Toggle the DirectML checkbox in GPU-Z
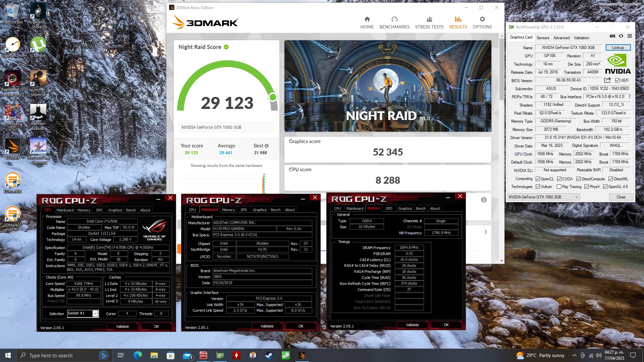Image resolution: width=644 pixels, height=362 pixels. [x=611, y=179]
